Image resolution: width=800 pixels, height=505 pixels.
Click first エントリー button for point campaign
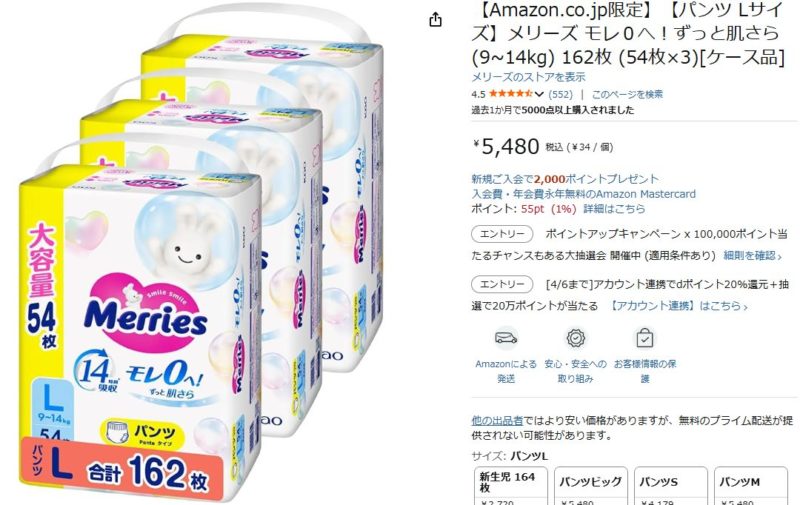tap(502, 234)
